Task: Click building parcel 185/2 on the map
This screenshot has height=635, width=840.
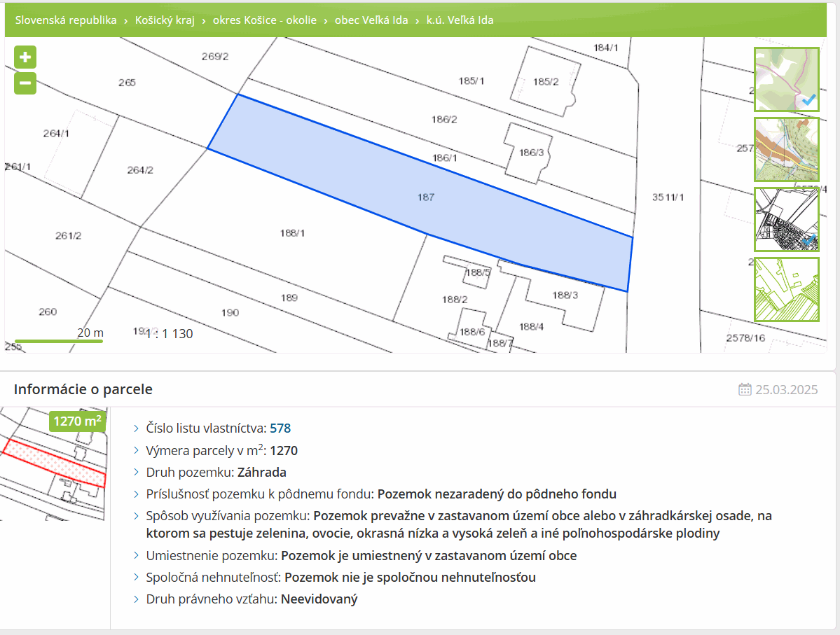Action: (x=546, y=81)
